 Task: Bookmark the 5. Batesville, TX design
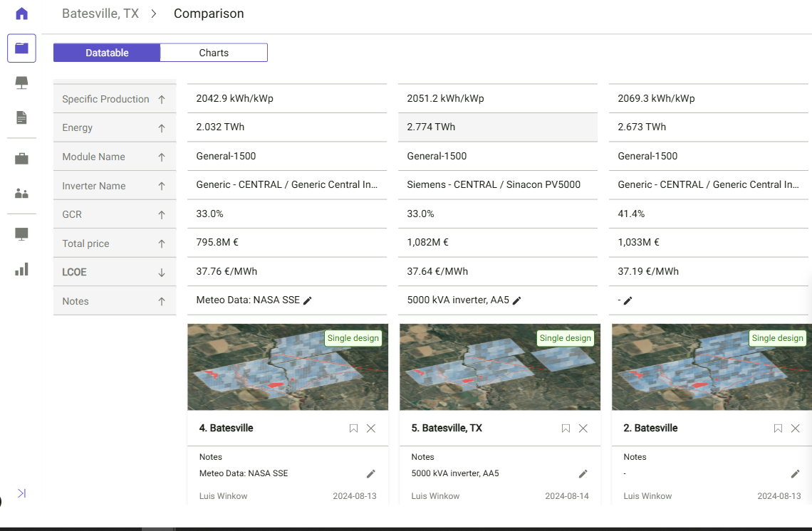pyautogui.click(x=566, y=429)
